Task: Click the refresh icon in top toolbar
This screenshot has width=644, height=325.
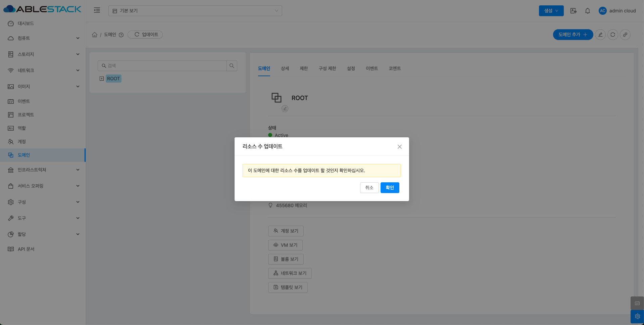Action: 612,35
